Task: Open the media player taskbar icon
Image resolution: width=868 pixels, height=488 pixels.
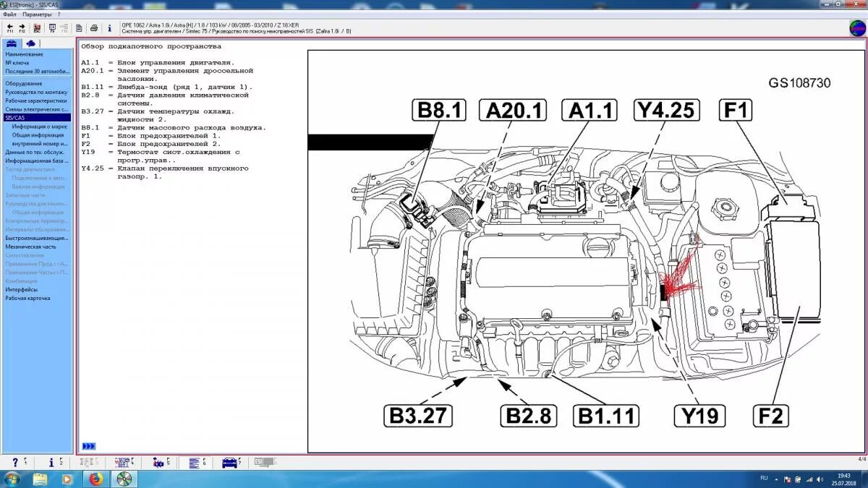Action: 67,479
